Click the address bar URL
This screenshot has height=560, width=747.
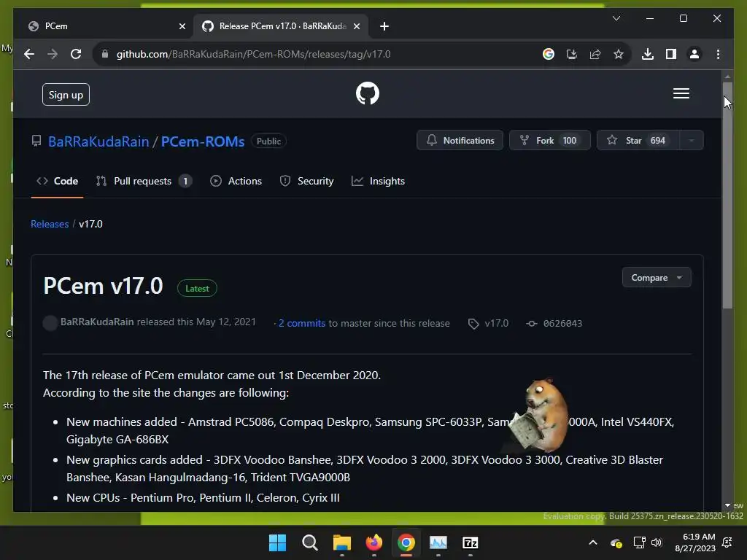[x=253, y=54]
